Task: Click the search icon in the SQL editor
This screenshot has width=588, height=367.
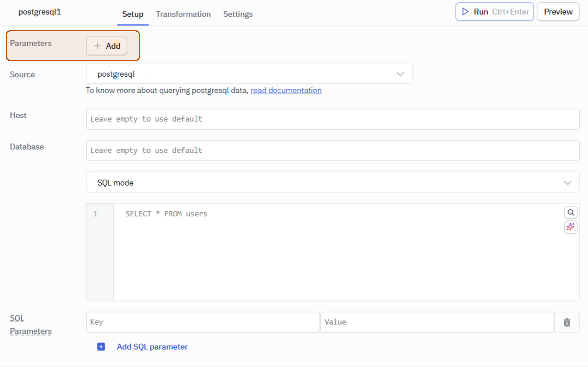Action: [571, 212]
